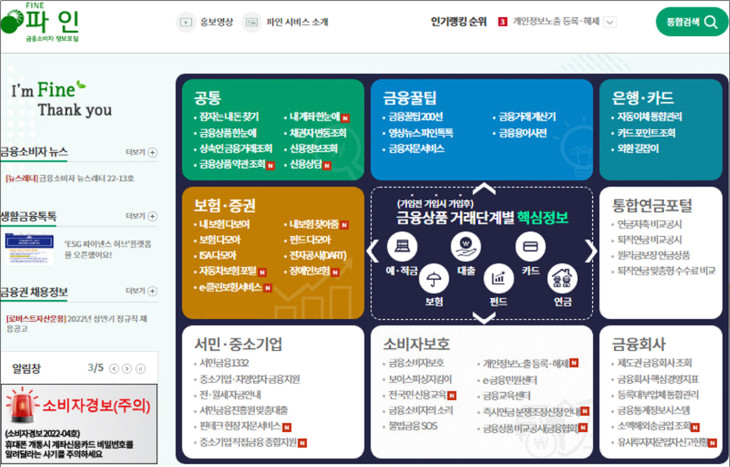Viewport: 730px width, 467px height.
Task: Expand 금융소비자 뉴스 with 더보기 plus
Action: pos(152,152)
